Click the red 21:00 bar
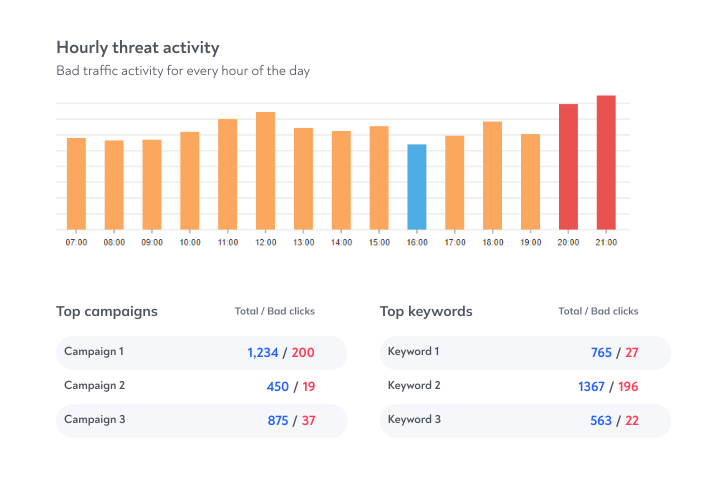This screenshot has width=707, height=484. pos(606,162)
